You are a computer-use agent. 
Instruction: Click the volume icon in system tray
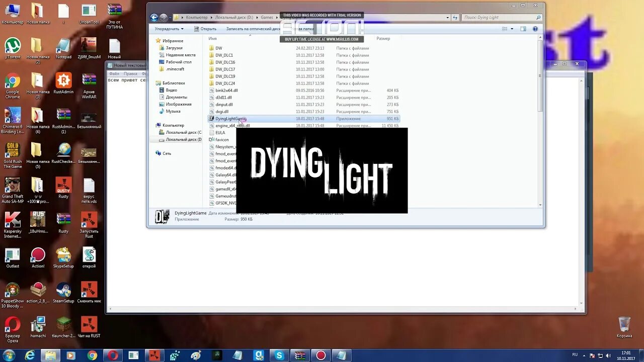[x=608, y=355]
